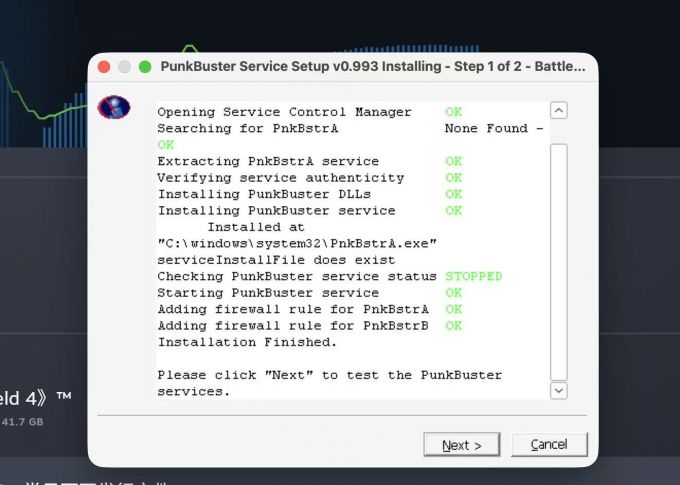Click 'Installation Finished.' text
This screenshot has height=485, width=680.
(247, 343)
